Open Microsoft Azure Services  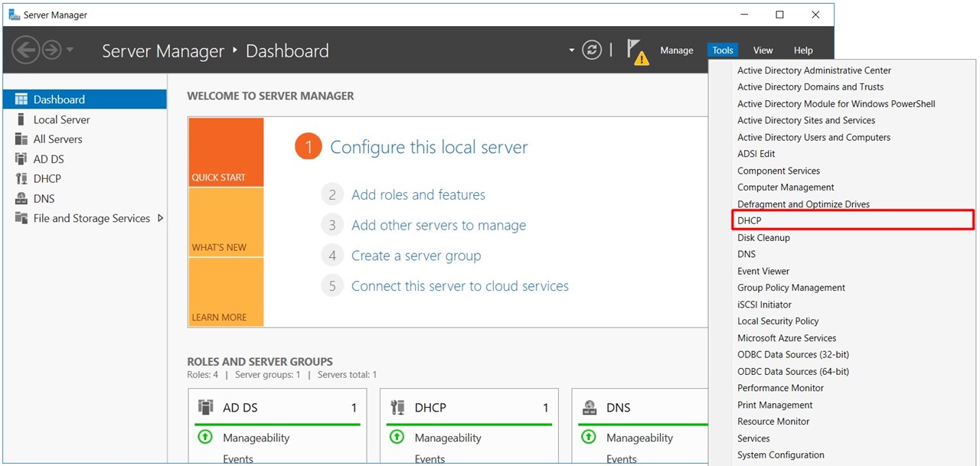pyautogui.click(x=786, y=338)
